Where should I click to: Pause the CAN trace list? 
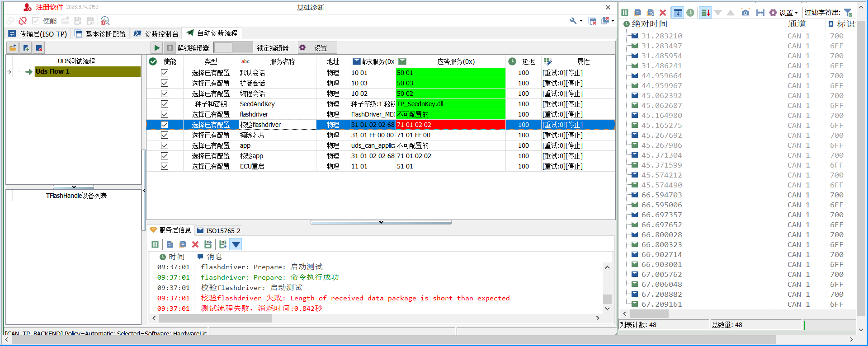pos(625,13)
